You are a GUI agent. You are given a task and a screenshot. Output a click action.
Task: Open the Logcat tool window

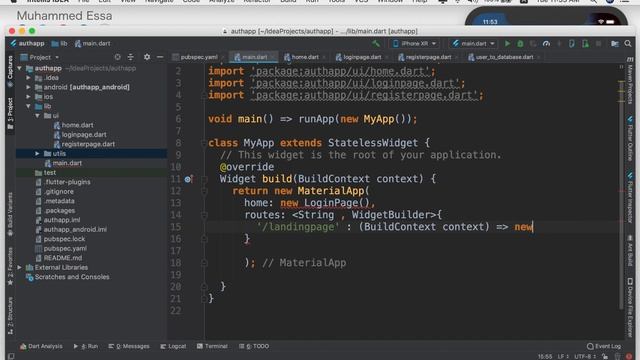coord(173,346)
